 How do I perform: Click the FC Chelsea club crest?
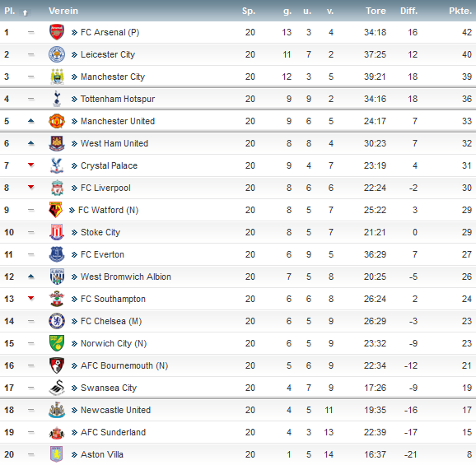57,321
